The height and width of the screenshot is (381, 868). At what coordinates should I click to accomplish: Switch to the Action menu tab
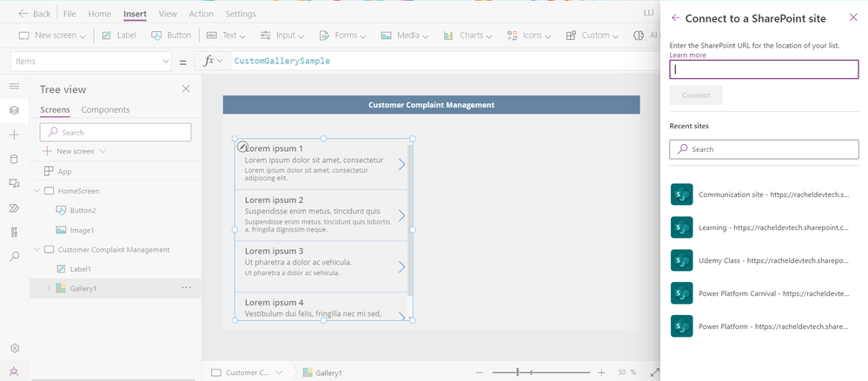click(x=201, y=14)
